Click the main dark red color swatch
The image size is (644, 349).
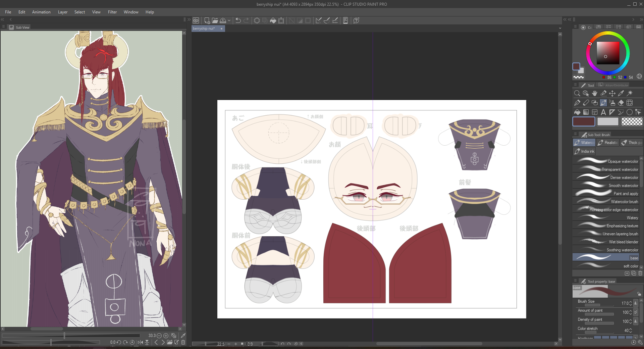click(584, 121)
